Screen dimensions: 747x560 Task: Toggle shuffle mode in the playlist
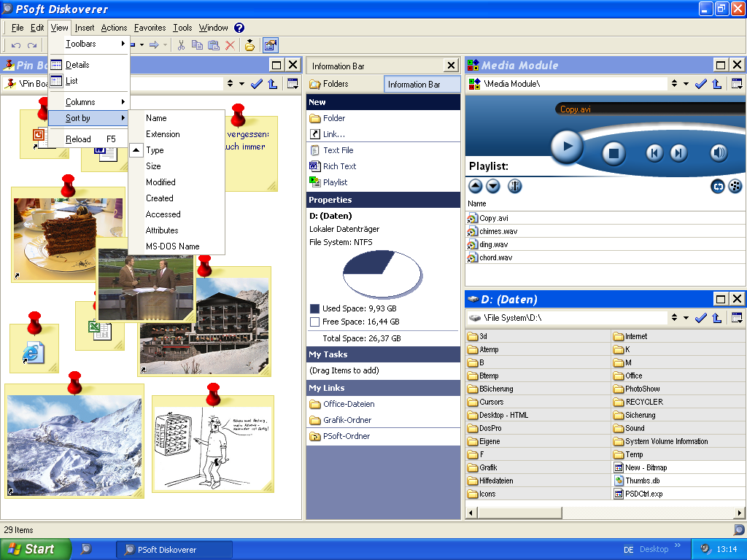coord(735,187)
